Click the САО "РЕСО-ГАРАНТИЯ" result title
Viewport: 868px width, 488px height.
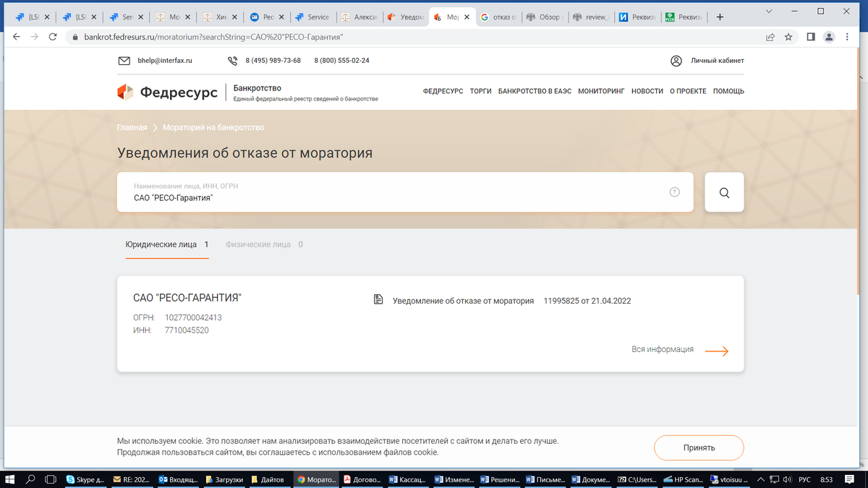(187, 298)
